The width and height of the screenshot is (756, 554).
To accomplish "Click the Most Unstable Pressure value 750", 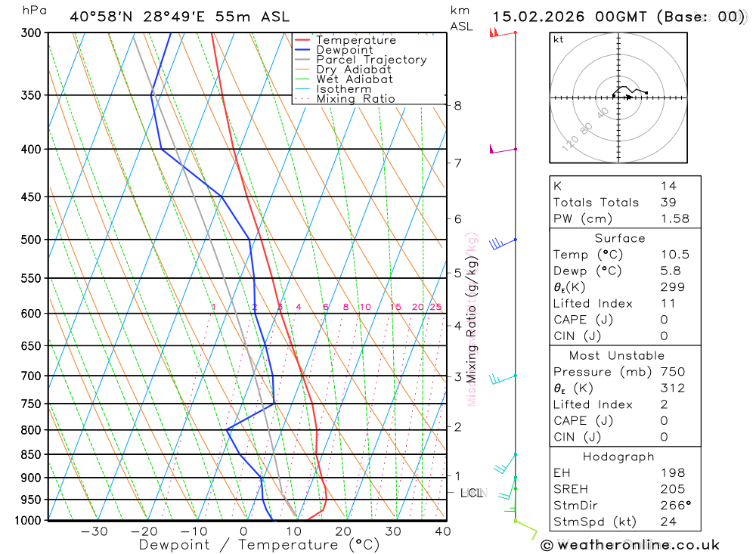I will [x=673, y=372].
